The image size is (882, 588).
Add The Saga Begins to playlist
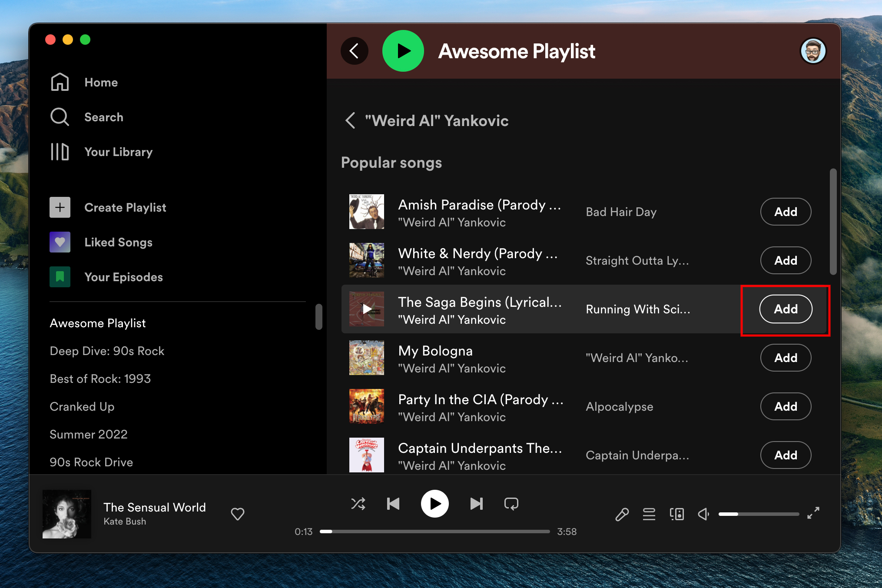coord(785,309)
